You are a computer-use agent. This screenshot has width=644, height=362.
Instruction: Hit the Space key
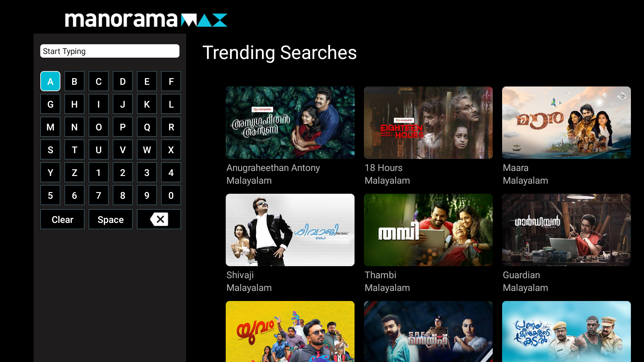click(x=111, y=220)
